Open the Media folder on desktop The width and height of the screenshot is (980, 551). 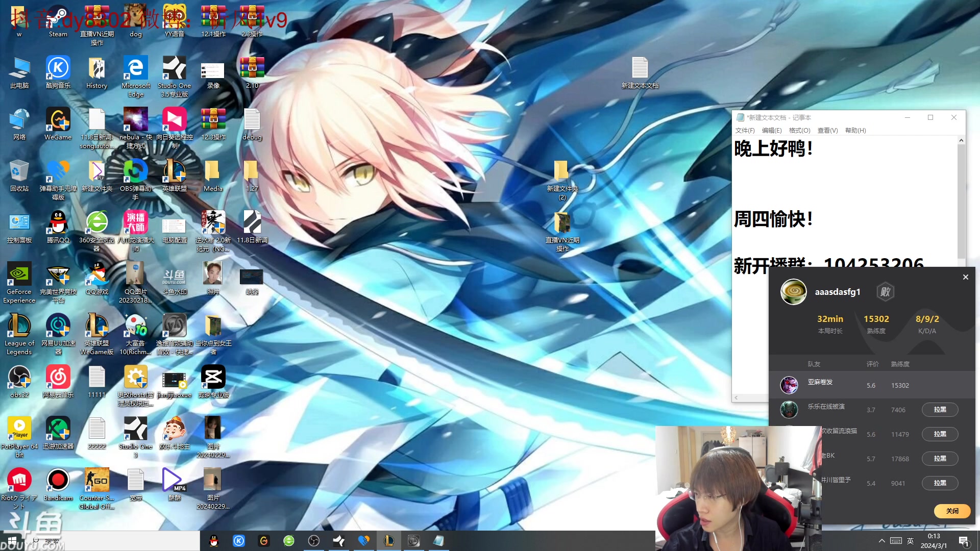213,175
